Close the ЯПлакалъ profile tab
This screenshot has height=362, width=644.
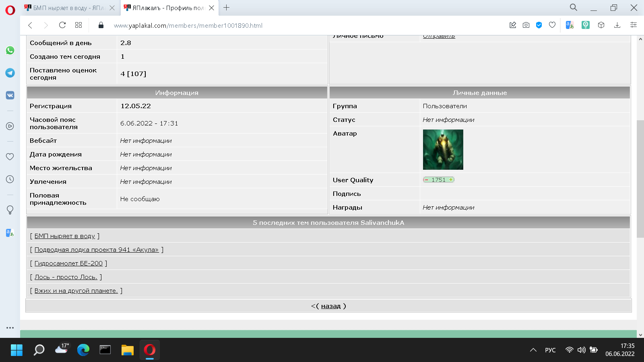click(212, 8)
